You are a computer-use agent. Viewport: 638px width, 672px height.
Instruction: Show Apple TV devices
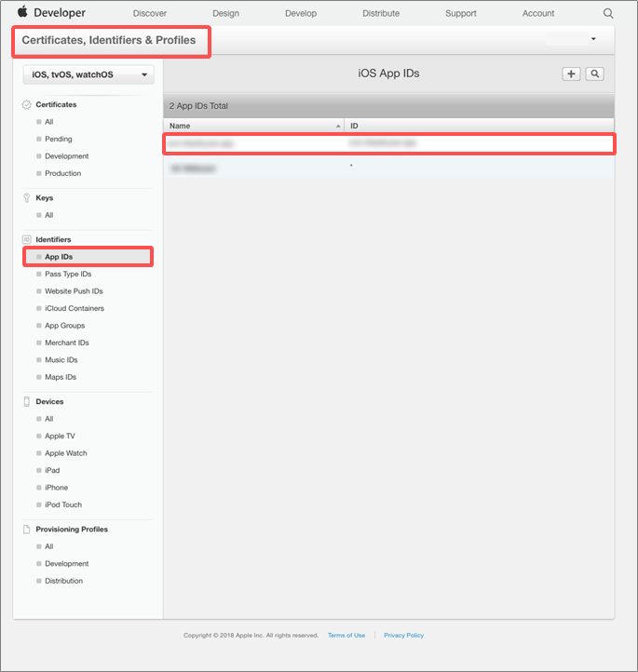point(60,436)
